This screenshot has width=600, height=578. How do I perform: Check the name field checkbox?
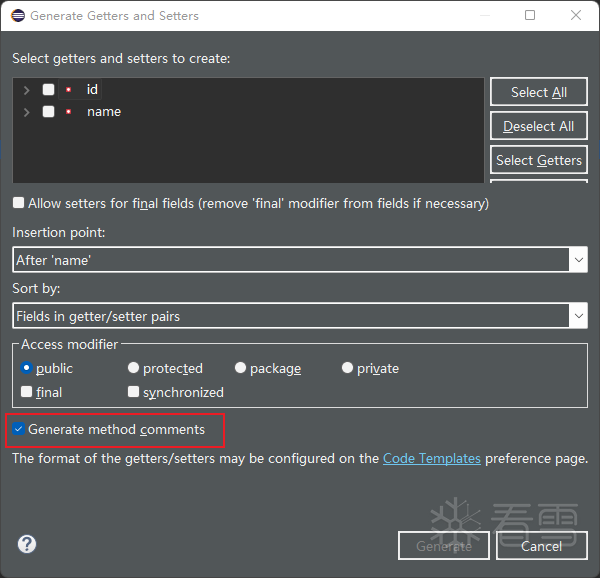coord(49,112)
